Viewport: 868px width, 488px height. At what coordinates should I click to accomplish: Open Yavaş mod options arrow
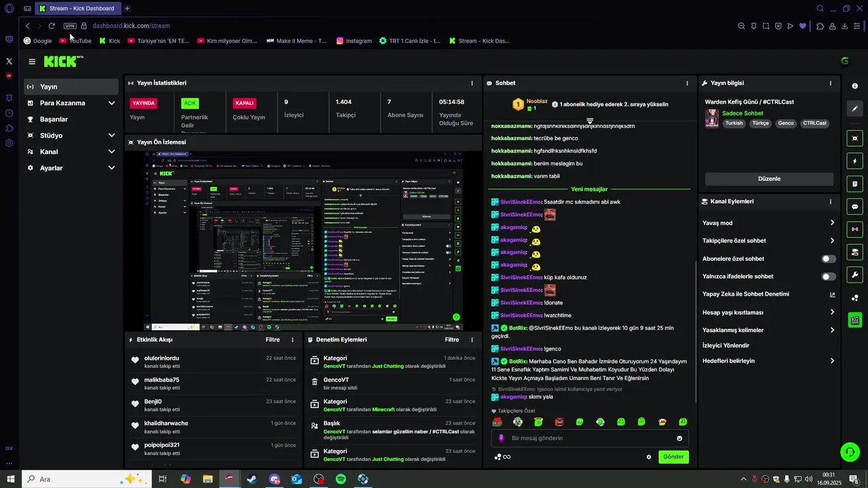[832, 223]
